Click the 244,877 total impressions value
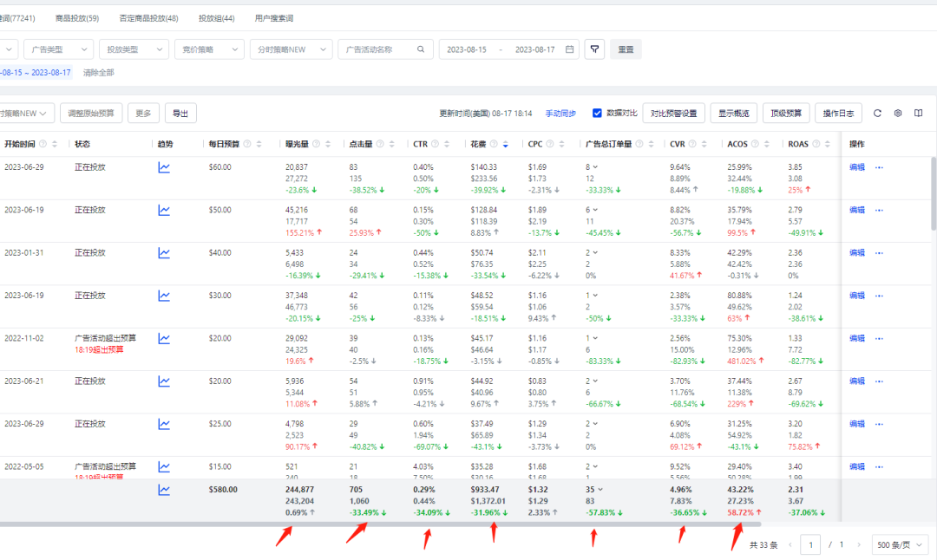 point(299,490)
